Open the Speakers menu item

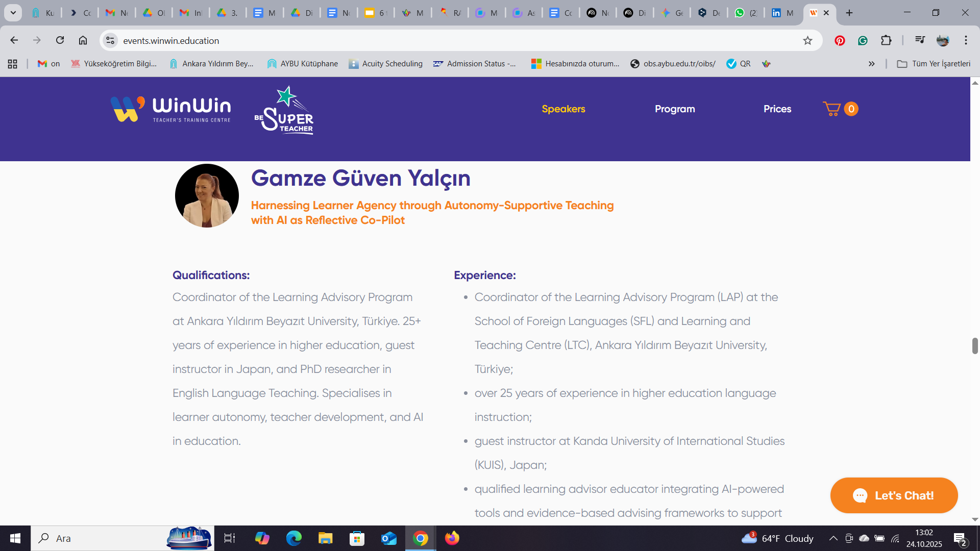(x=563, y=109)
